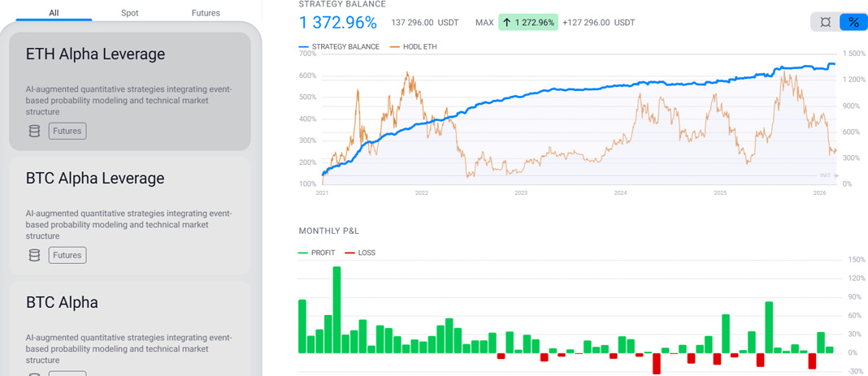Toggle HODL ETH series in legend

414,47
